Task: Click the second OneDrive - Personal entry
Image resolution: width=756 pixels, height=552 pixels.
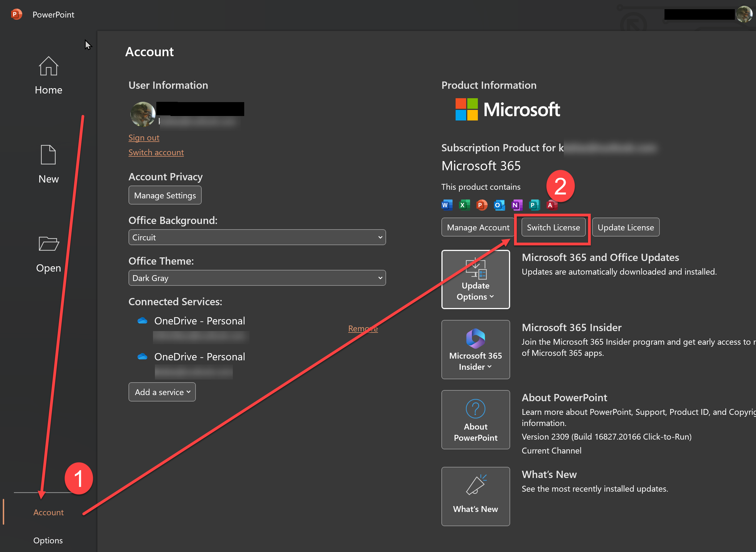Action: (x=199, y=356)
